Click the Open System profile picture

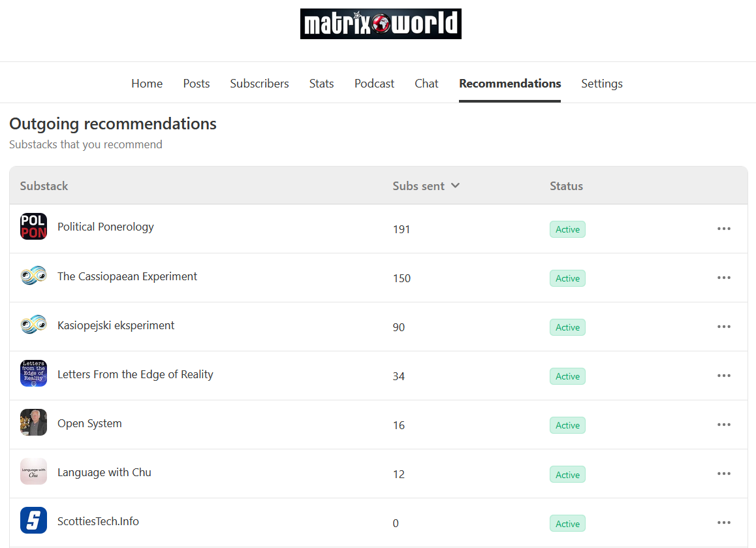pyautogui.click(x=33, y=423)
